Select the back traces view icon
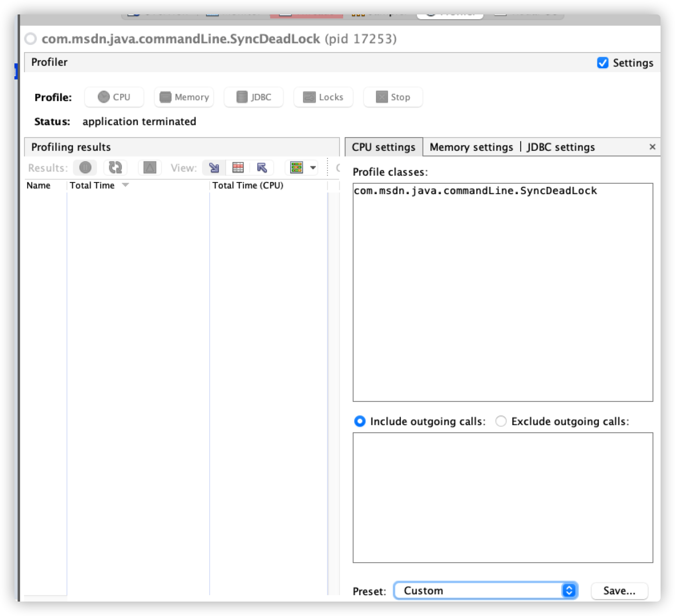The image size is (675, 616). pos(262,168)
